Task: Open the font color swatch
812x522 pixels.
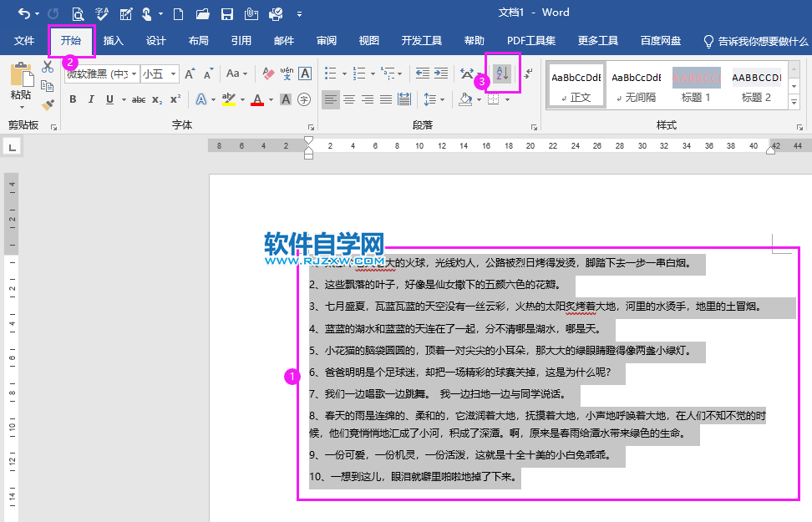Action: coord(256,99)
